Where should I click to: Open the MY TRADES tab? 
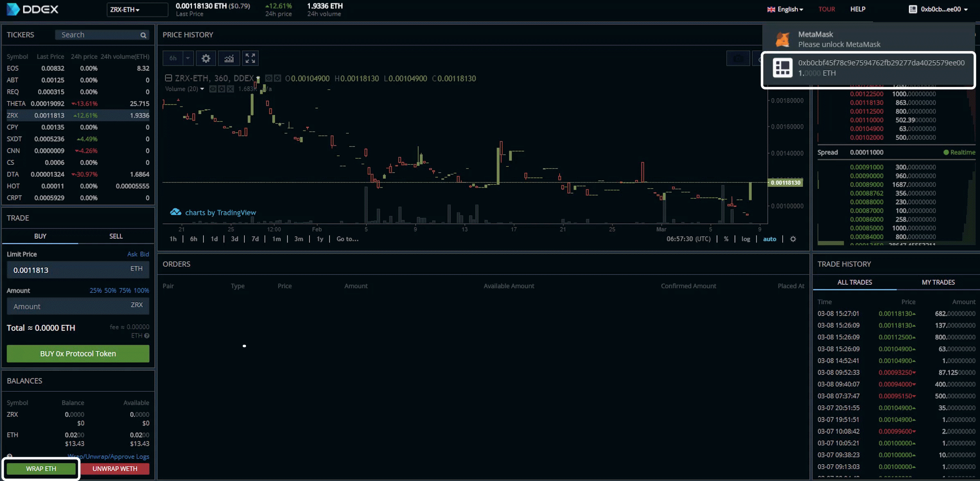938,282
